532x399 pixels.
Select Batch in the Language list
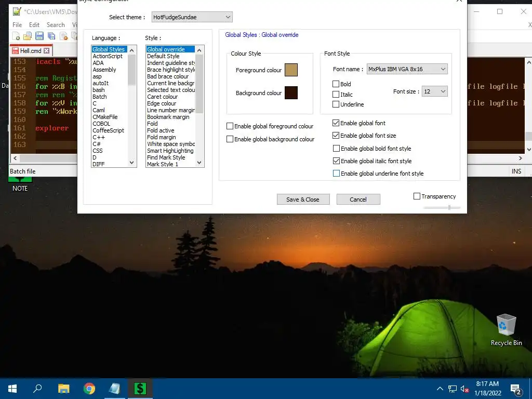100,97
